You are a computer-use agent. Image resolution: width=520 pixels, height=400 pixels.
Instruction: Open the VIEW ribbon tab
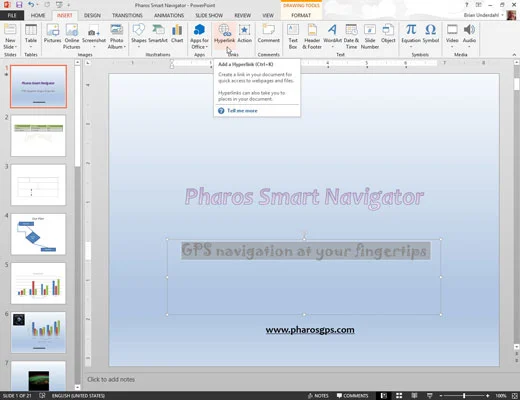(x=268, y=15)
